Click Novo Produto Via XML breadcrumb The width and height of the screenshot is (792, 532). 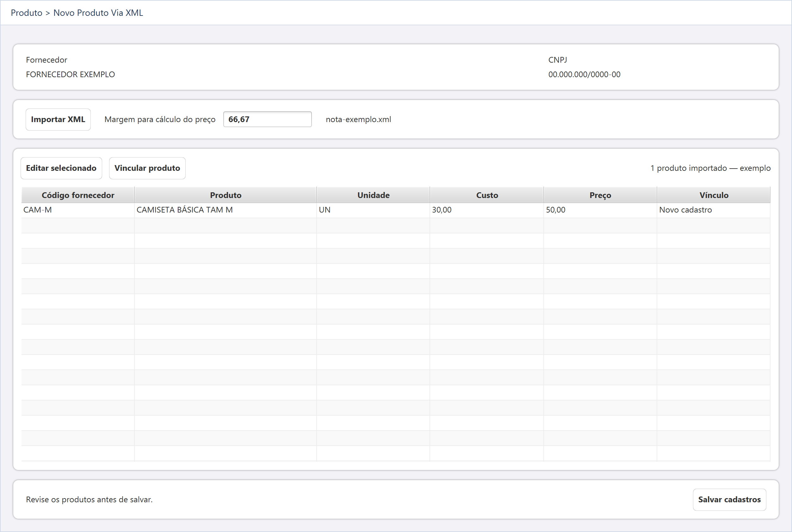(x=98, y=13)
